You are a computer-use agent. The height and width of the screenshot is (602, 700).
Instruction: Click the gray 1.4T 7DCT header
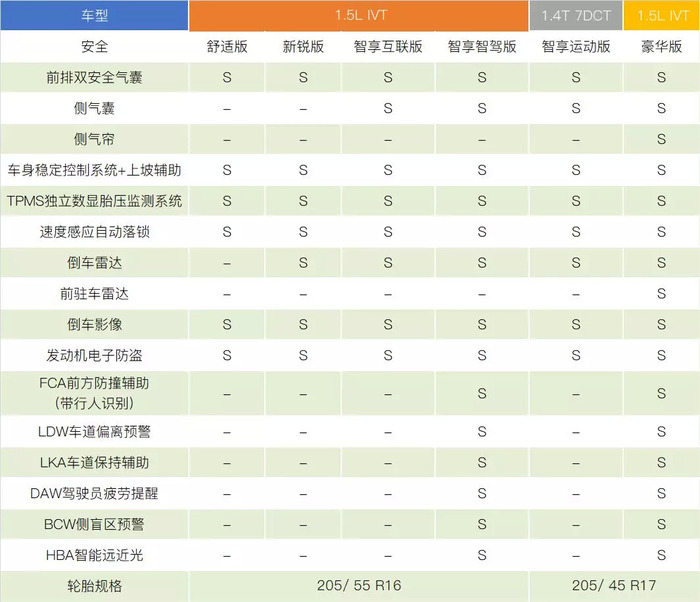[x=575, y=16]
